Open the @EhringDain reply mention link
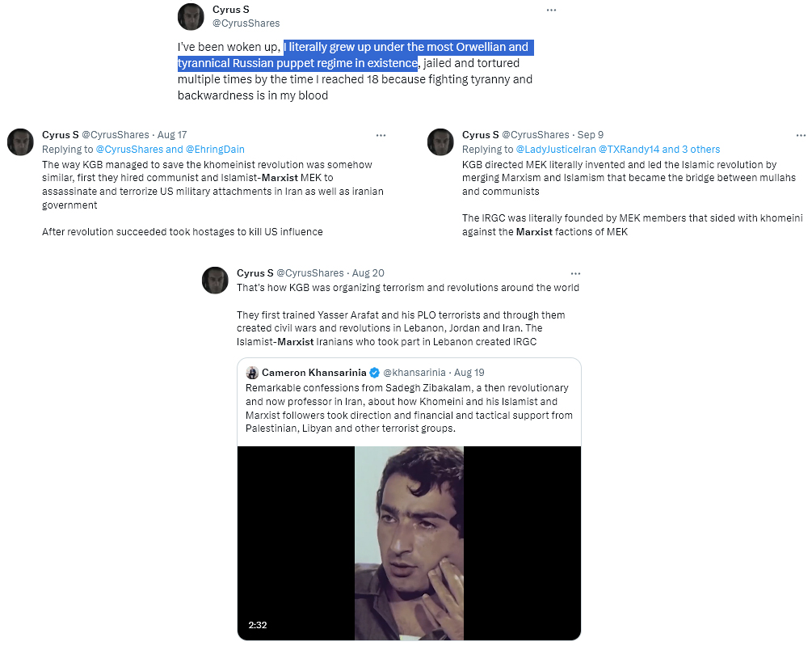 pyautogui.click(x=215, y=150)
